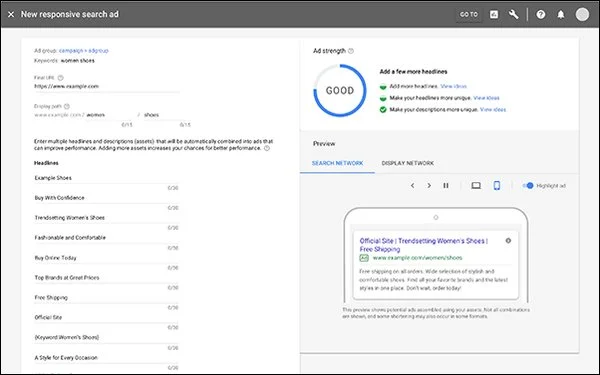Show help icon after assets description text
Image resolution: width=600 pixels, height=375 pixels.
click(267, 148)
